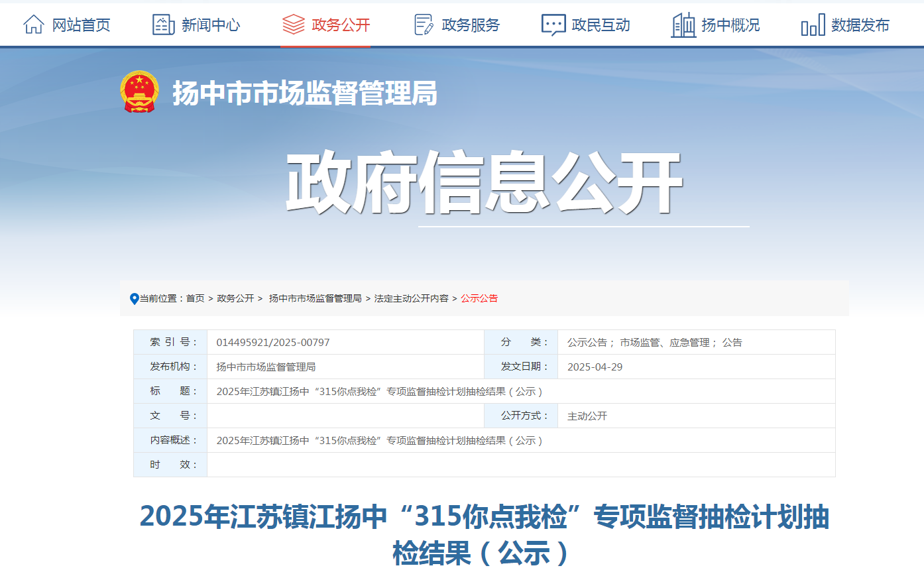
Task: Click 法定主动公开内容 breadcrumb link
Action: pyautogui.click(x=412, y=298)
